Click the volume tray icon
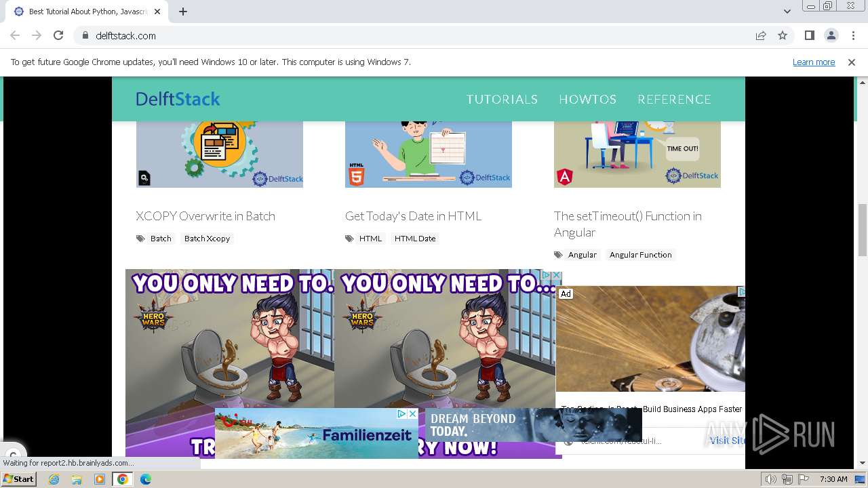Image resolution: width=868 pixels, height=488 pixels. 771,479
